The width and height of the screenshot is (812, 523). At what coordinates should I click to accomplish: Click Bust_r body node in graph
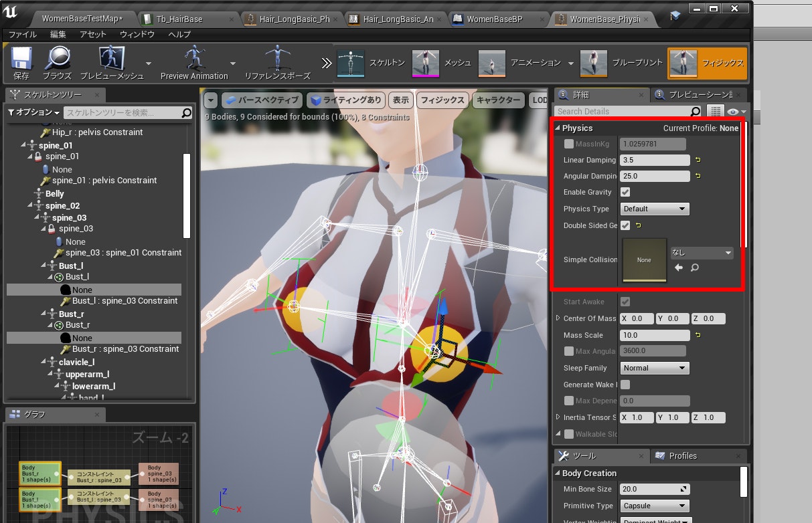coord(39,474)
